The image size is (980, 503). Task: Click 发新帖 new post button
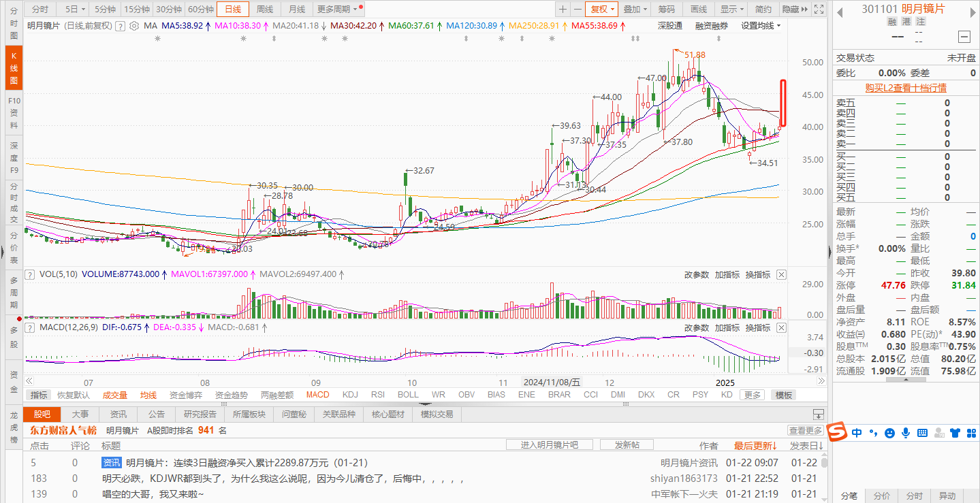(x=627, y=444)
